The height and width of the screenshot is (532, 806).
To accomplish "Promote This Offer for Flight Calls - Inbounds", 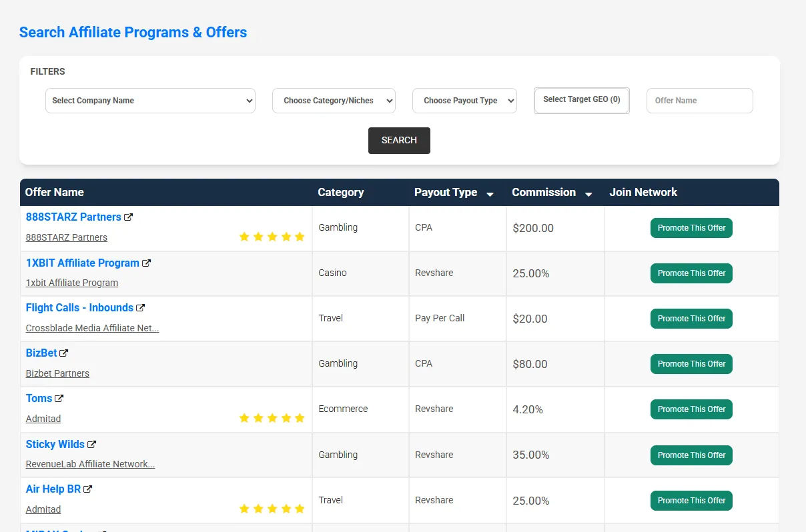I will pyautogui.click(x=691, y=319).
